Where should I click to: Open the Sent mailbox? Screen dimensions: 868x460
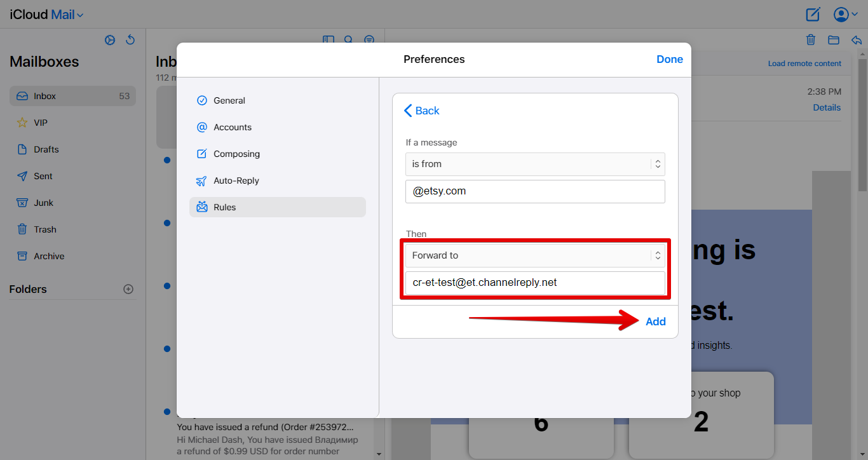pyautogui.click(x=72, y=176)
